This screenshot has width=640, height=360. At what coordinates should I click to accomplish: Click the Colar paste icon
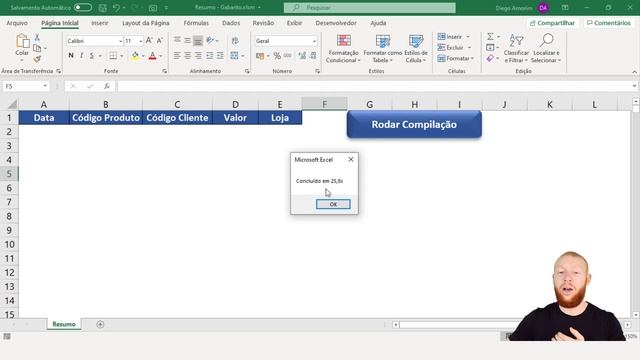point(22,41)
